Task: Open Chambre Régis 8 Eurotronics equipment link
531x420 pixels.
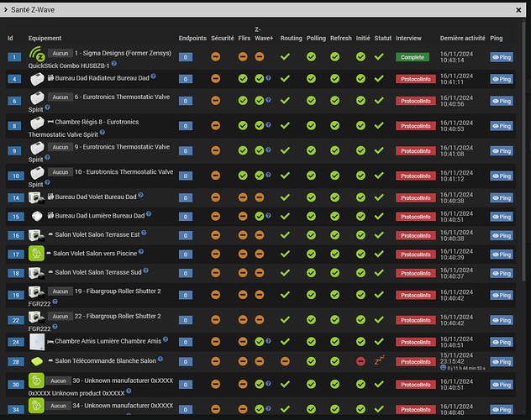Action: coord(84,129)
